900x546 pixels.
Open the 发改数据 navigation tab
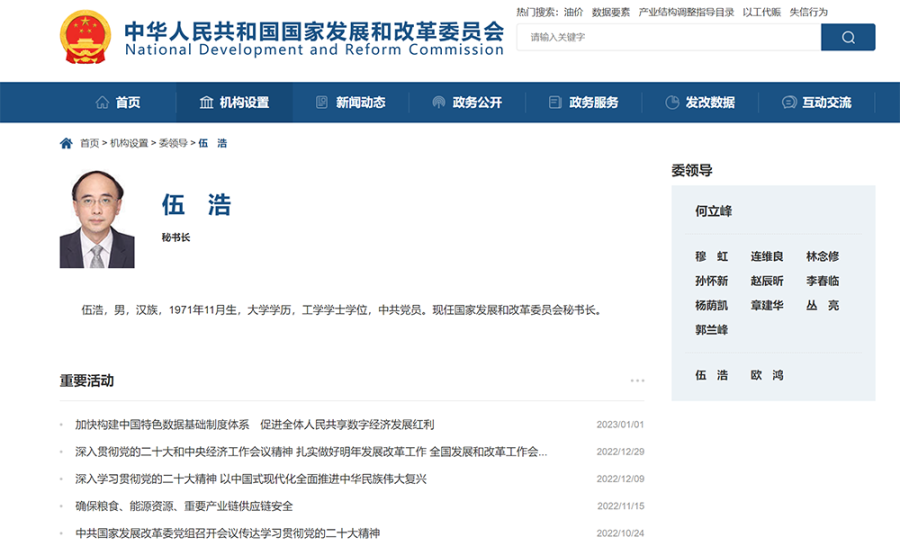point(709,103)
